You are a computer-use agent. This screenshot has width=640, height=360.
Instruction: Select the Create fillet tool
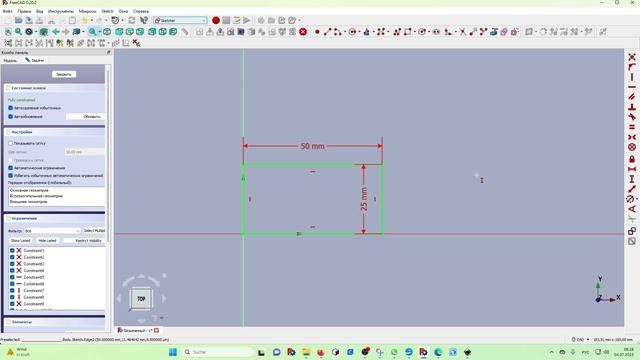coord(449,32)
